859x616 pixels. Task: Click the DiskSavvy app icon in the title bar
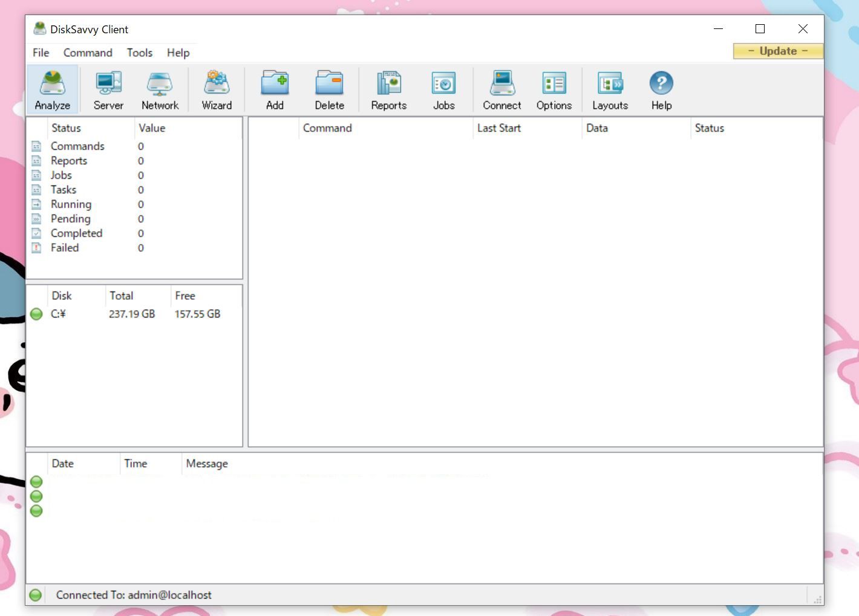point(39,28)
